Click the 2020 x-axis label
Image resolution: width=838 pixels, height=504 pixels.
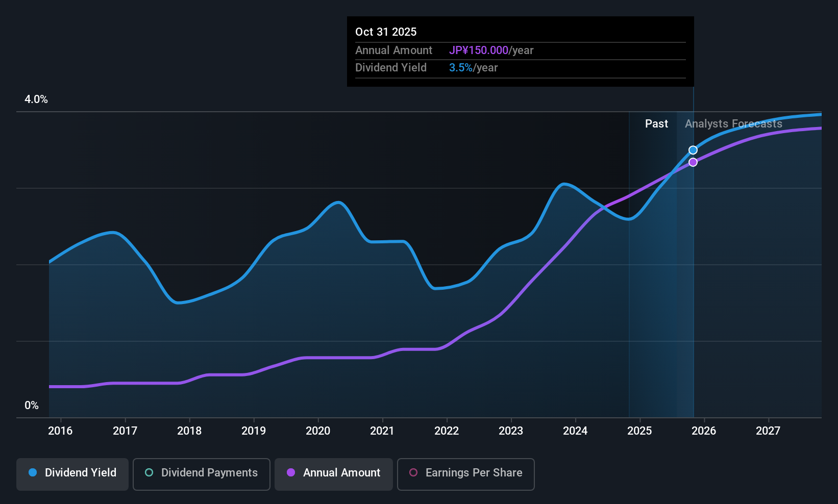[318, 431]
